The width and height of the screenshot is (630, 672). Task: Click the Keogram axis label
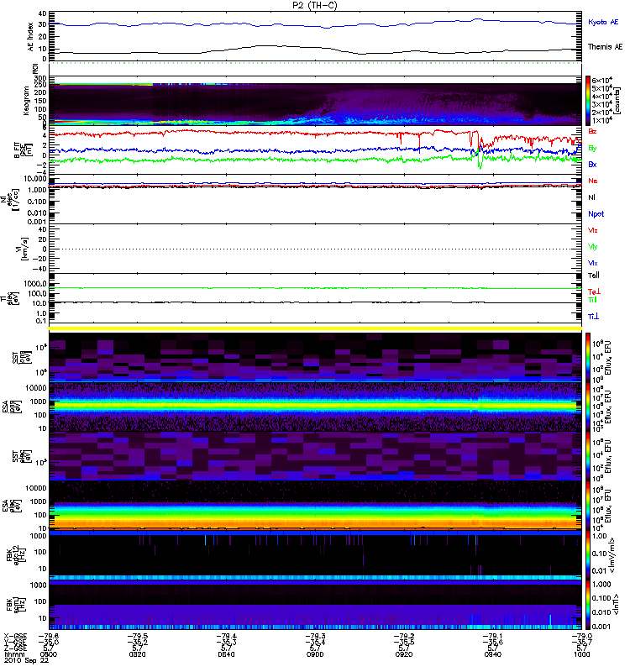[x=26, y=101]
